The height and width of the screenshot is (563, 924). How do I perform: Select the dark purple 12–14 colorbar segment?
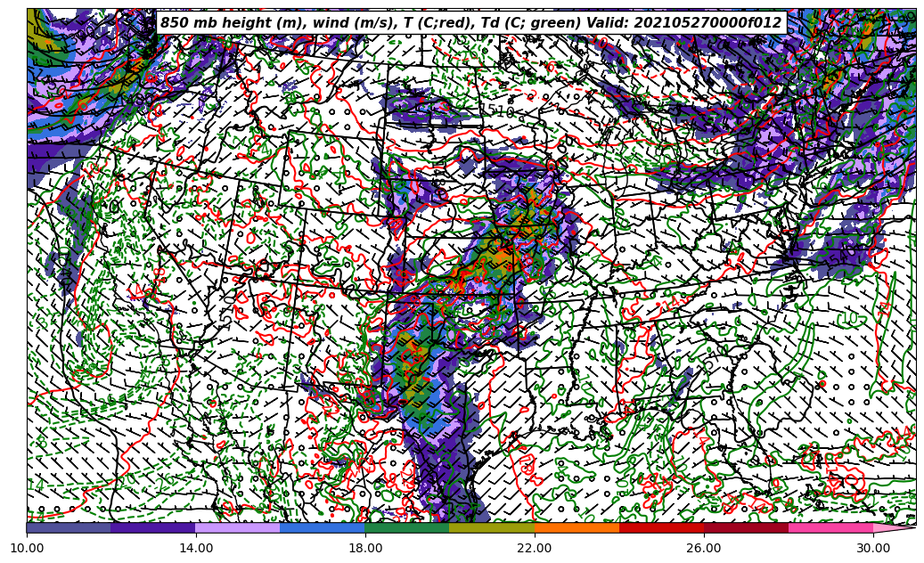[x=153, y=527]
